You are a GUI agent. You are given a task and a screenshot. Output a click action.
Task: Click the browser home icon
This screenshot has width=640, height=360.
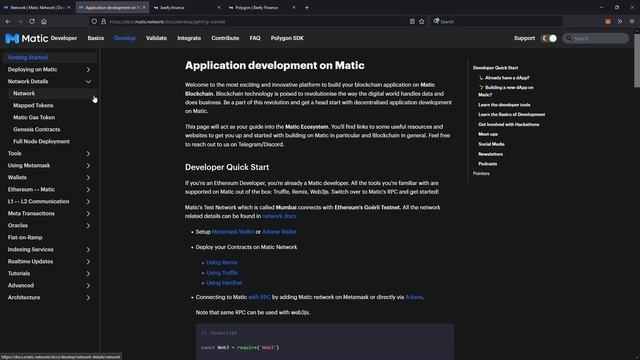pyautogui.click(x=44, y=21)
